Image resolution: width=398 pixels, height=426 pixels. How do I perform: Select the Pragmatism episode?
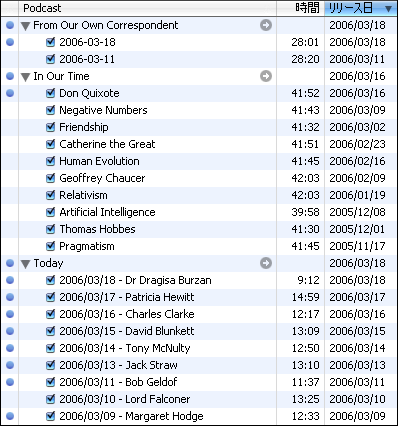point(87,246)
